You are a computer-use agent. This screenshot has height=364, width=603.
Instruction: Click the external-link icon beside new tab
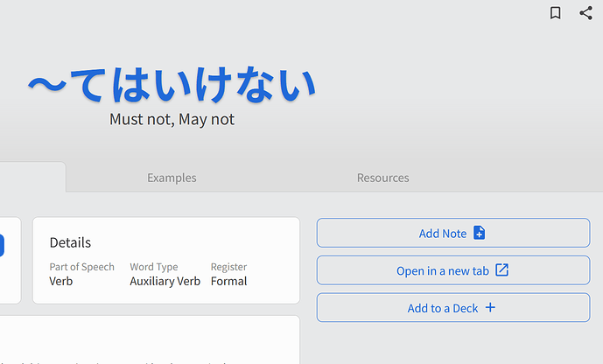tap(501, 269)
